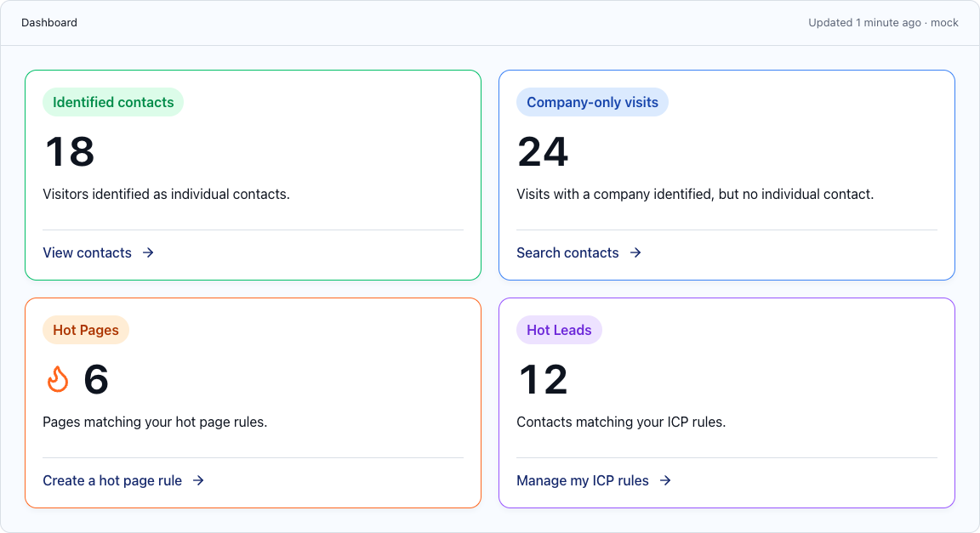Click the number 12 in Hot Leads
The image size is (980, 533).
(543, 379)
